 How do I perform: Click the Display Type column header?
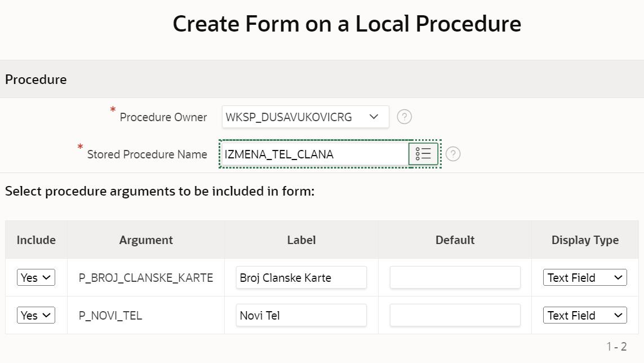click(585, 240)
